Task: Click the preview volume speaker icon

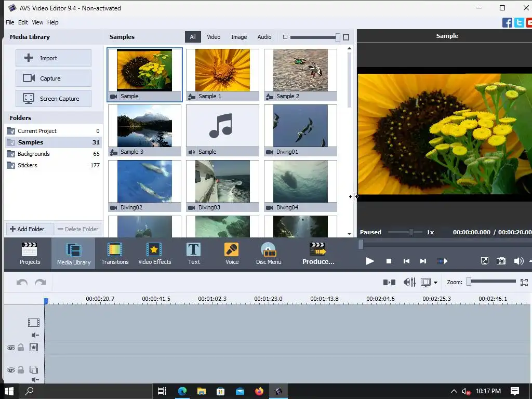Action: tap(518, 261)
